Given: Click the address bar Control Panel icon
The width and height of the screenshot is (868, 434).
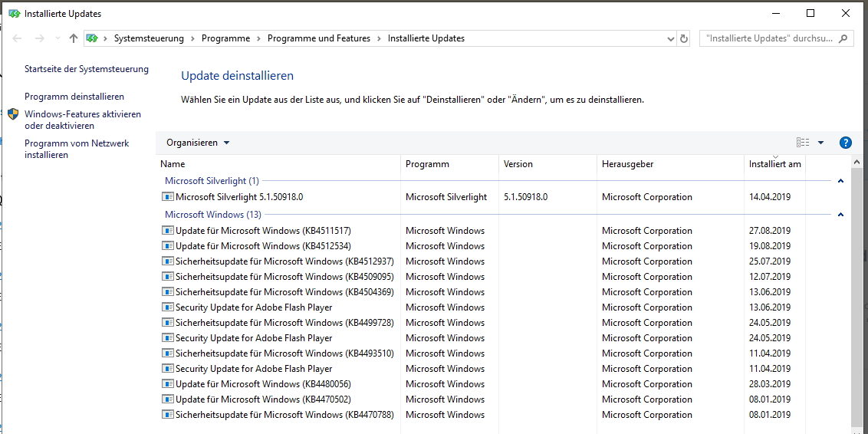Looking at the screenshot, I should click(x=92, y=38).
